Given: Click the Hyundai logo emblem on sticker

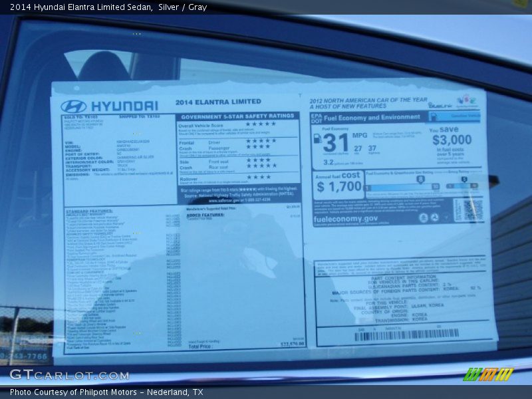Looking at the screenshot, I should pos(74,106).
